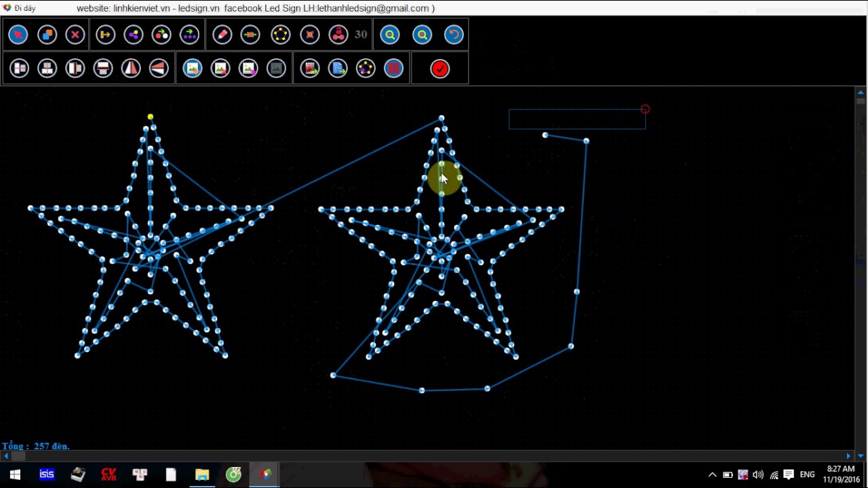
Task: Show hidden system tray icons
Action: 712,474
